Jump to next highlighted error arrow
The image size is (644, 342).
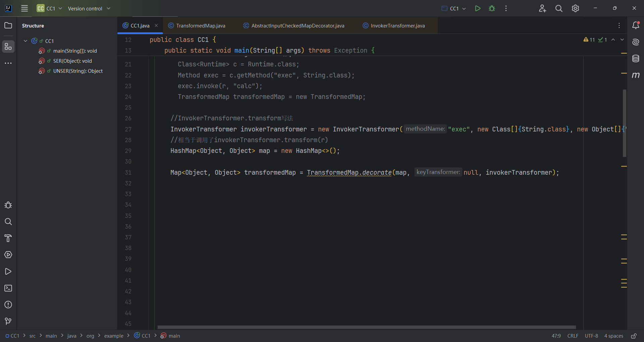click(x=622, y=40)
